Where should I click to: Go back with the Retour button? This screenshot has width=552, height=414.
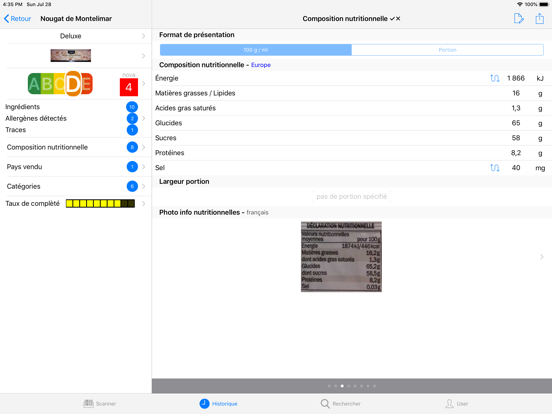click(x=17, y=19)
